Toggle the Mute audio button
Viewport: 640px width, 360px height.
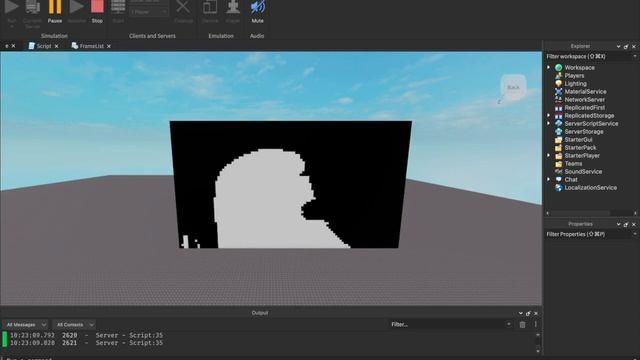[x=257, y=11]
